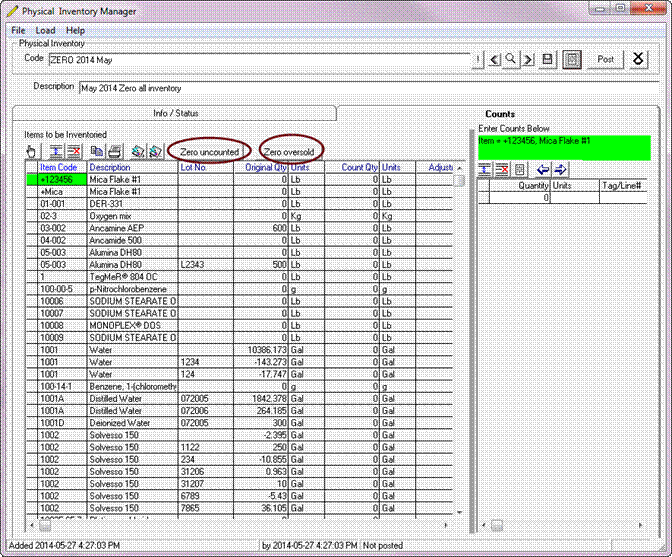Click the hand pointer icon above item list
Screen dimensions: 672x557
coord(31,152)
